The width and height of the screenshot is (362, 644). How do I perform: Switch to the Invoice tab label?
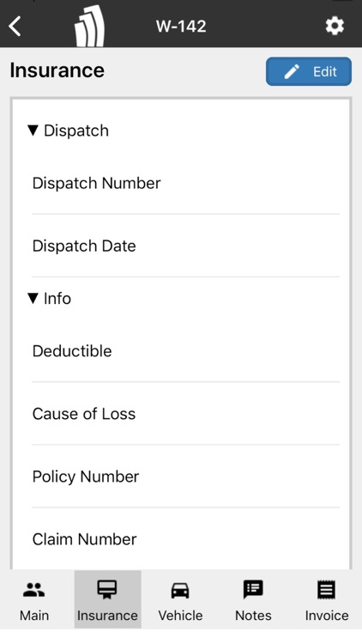[327, 616]
